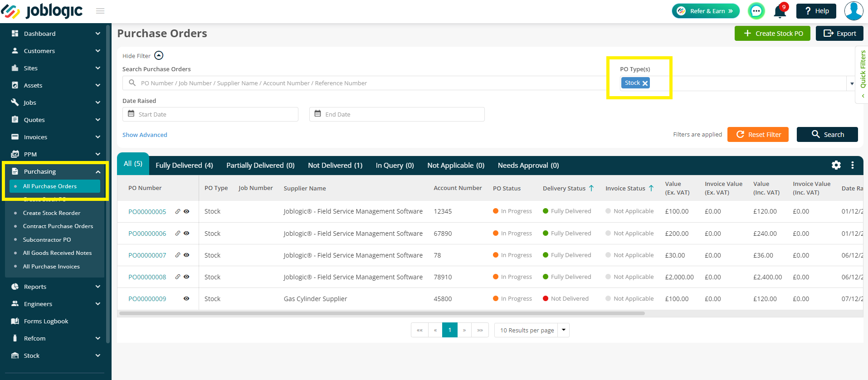Click the horizontal table scrollbar

[x=381, y=313]
